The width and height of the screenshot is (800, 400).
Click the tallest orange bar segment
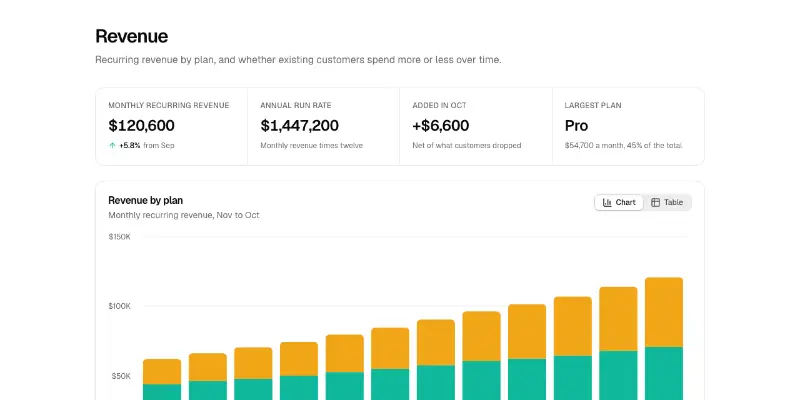664,312
